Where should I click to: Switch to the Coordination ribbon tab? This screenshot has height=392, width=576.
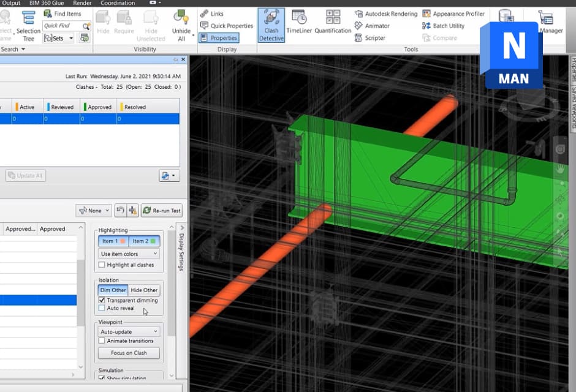click(116, 3)
